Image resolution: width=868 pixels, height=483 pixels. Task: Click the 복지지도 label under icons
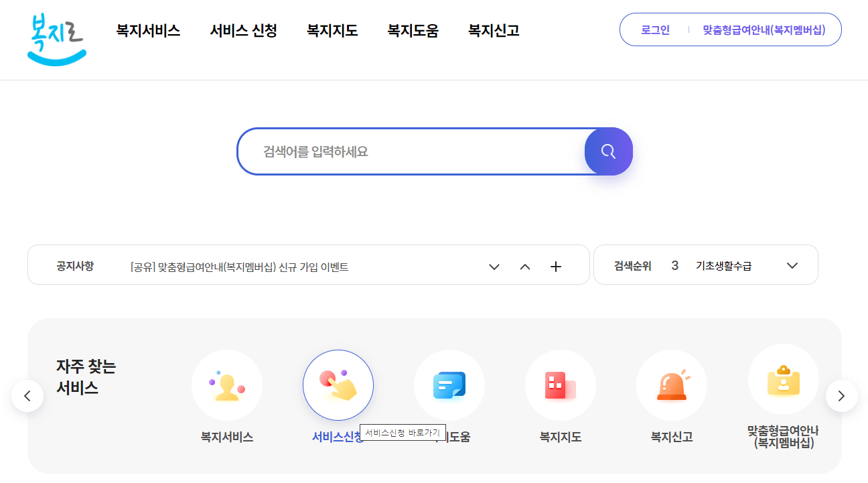pos(561,437)
